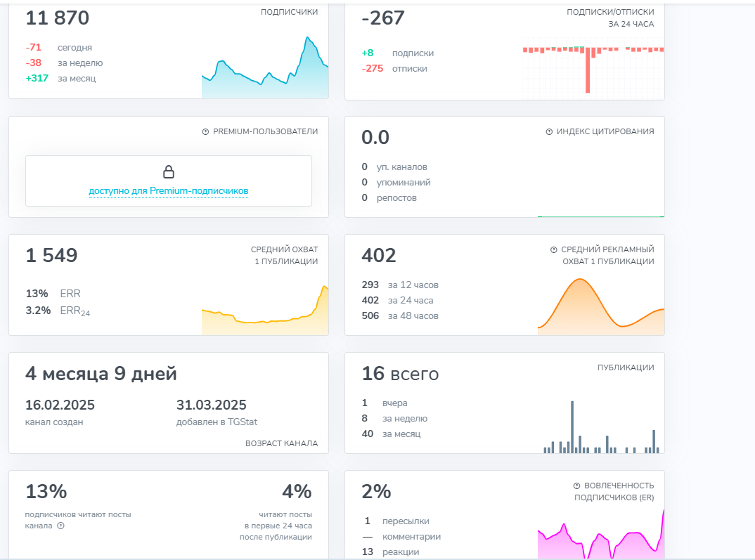Screen dimensions: 755x560
Task: Open the average reach yellow chart
Action: tap(265, 311)
